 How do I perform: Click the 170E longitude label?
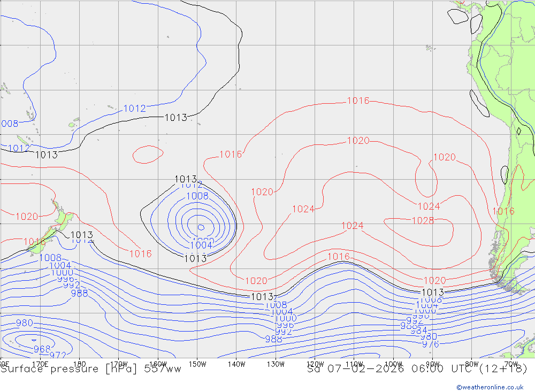coord(40,364)
